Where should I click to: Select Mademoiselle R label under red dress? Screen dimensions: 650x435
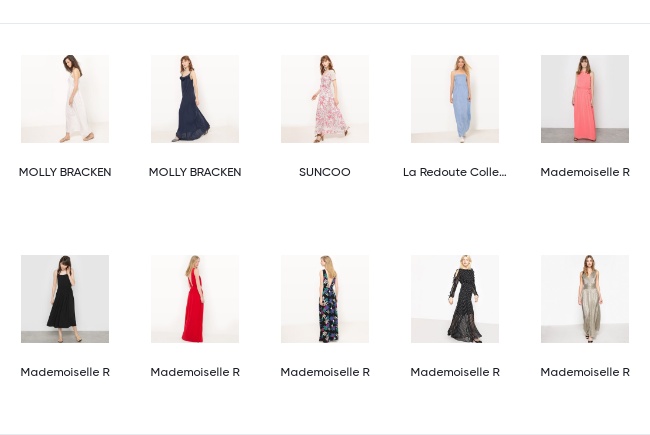tap(195, 372)
